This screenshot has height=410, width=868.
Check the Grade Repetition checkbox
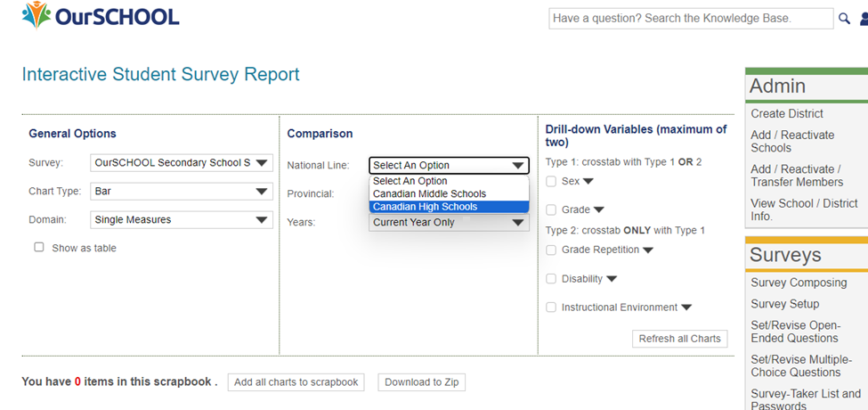coord(551,250)
